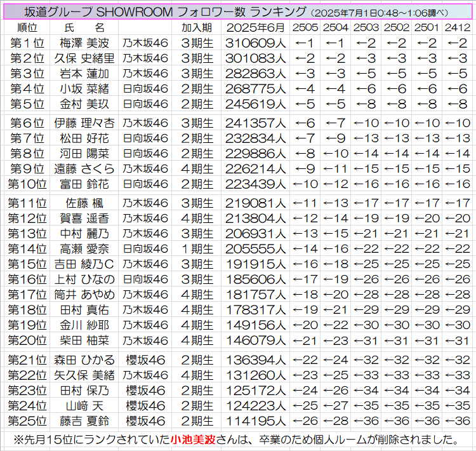
Task: Select the name cell 中村 麗乃
Action: [84, 233]
